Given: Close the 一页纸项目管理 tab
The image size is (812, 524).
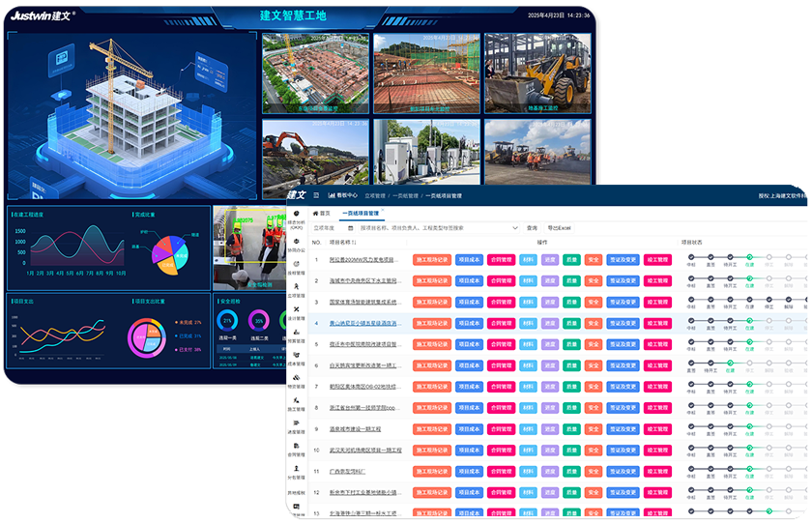Looking at the screenshot, I should click(383, 210).
